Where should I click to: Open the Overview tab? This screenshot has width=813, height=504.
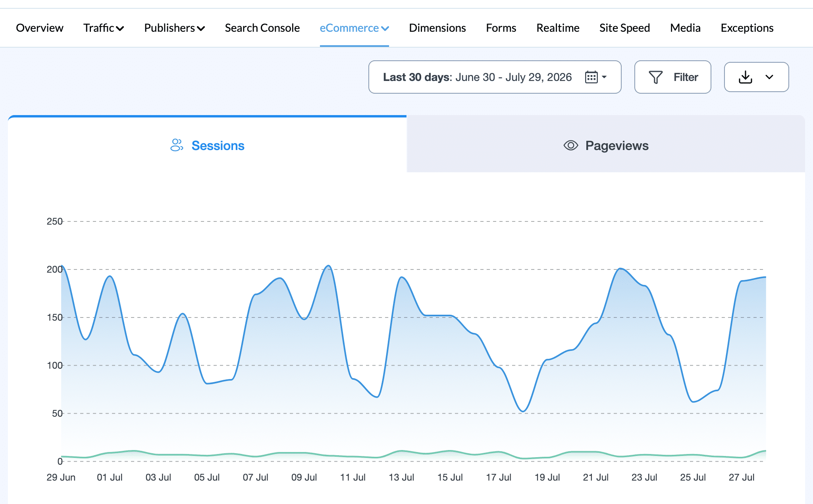coord(39,28)
